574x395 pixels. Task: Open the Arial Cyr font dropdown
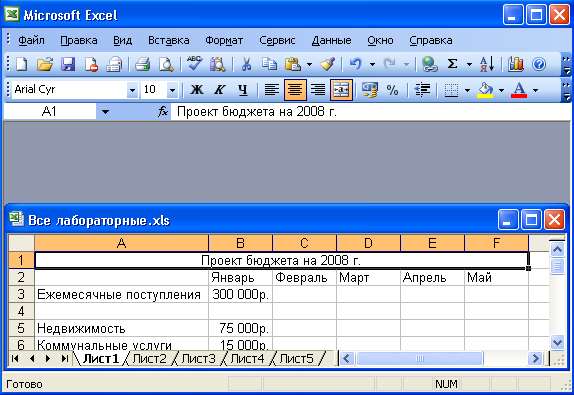point(132,90)
